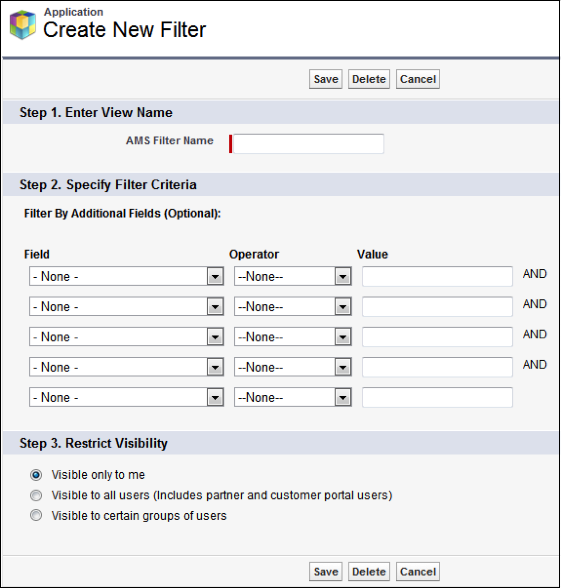
Task: Expand the fifth Field dropdown
Action: click(x=126, y=397)
